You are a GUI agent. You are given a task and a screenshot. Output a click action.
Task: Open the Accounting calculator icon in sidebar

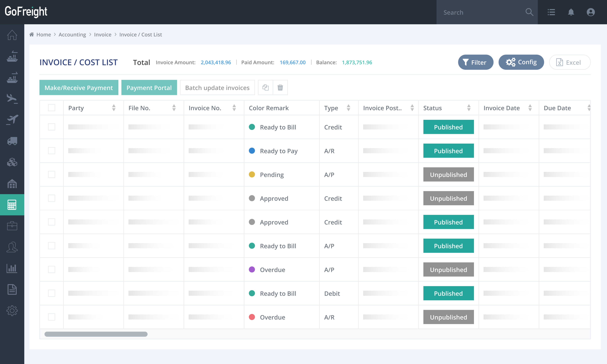(x=12, y=205)
